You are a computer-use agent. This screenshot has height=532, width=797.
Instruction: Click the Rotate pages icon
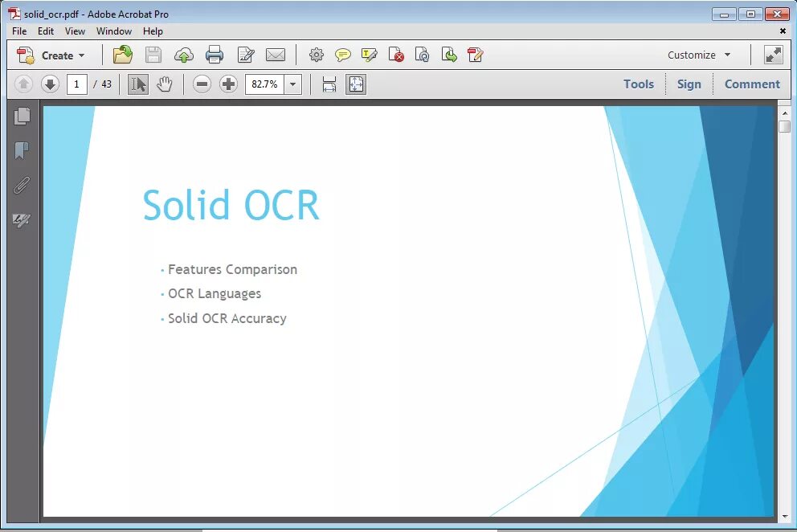[423, 55]
